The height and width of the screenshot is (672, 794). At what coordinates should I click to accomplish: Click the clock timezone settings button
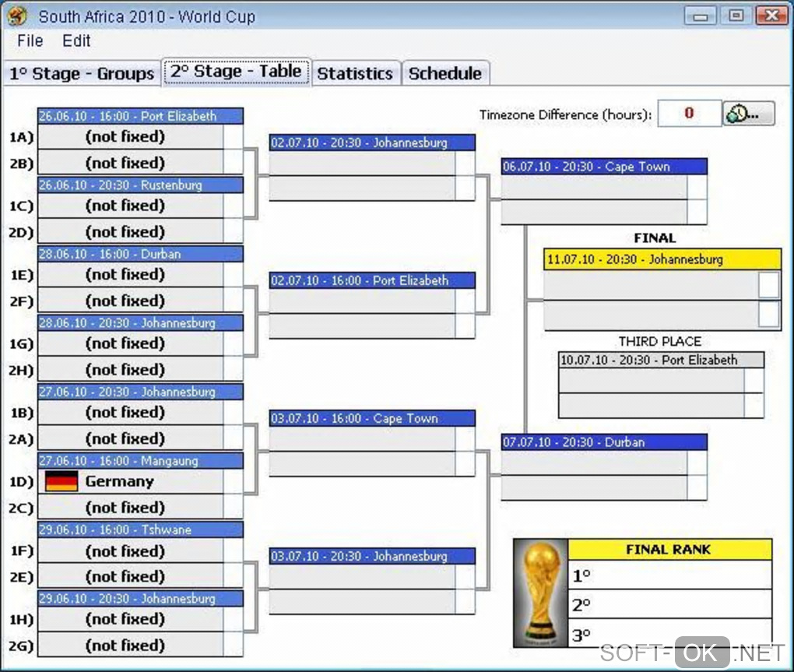click(748, 114)
